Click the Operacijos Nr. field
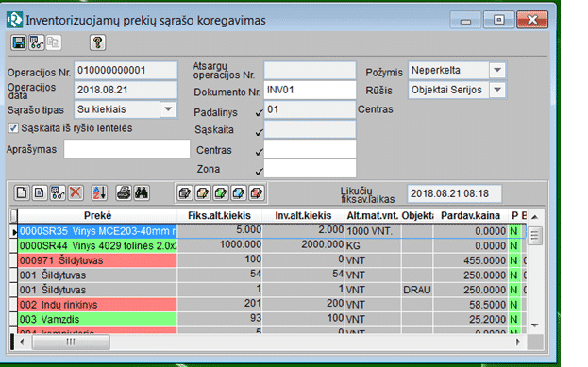Screen dimensions: 588x367 tap(126, 71)
